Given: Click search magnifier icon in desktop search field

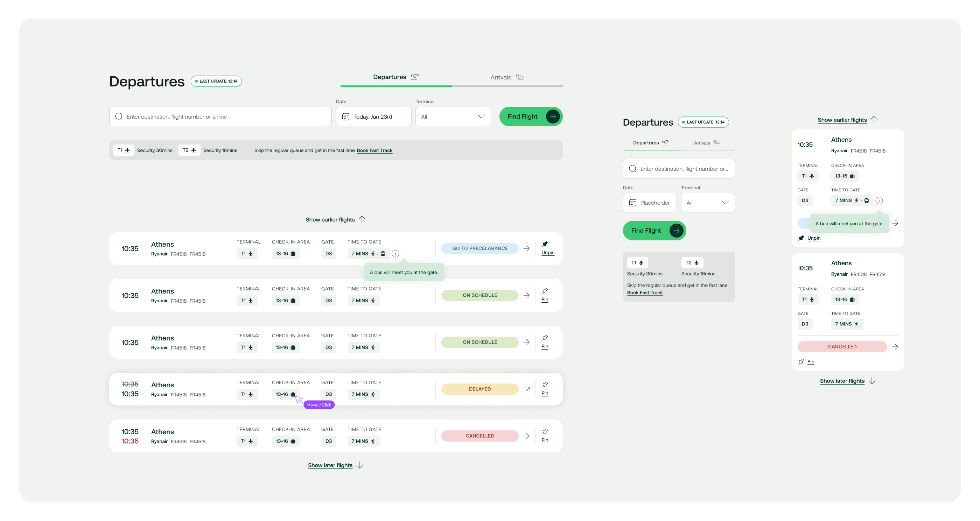Looking at the screenshot, I should 119,117.
